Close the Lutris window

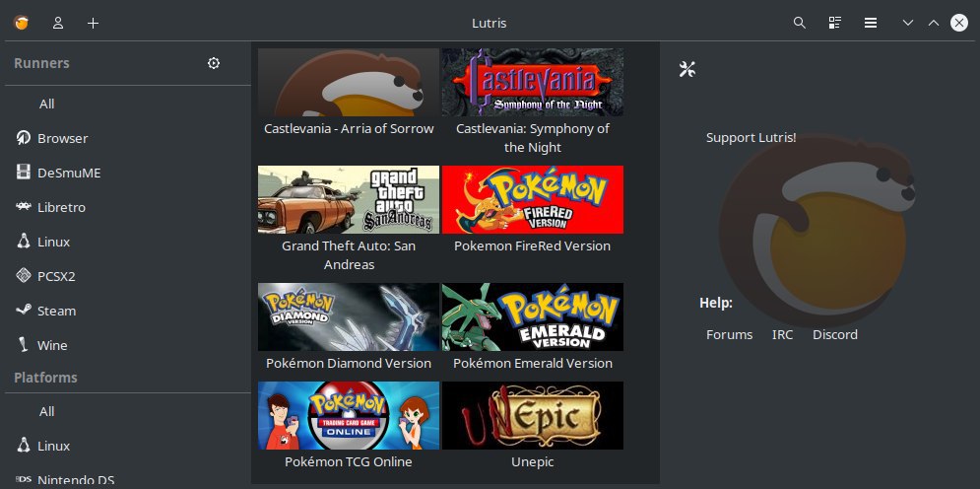[x=959, y=23]
